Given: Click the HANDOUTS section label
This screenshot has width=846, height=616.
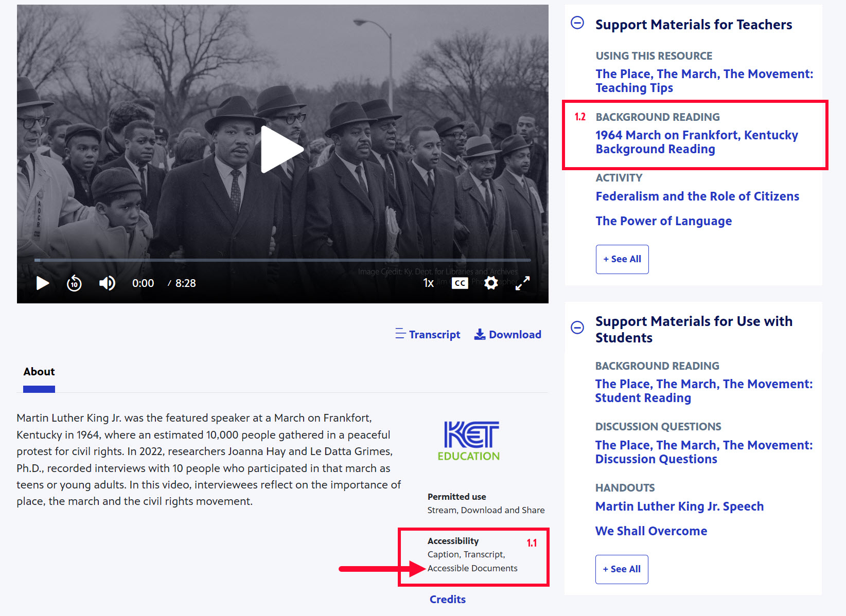Looking at the screenshot, I should click(625, 487).
